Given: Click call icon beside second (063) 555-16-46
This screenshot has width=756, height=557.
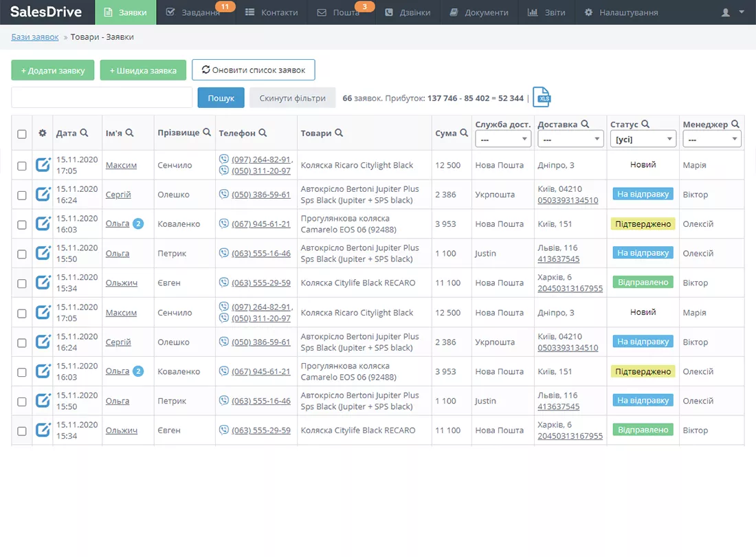Looking at the screenshot, I should click(224, 400).
